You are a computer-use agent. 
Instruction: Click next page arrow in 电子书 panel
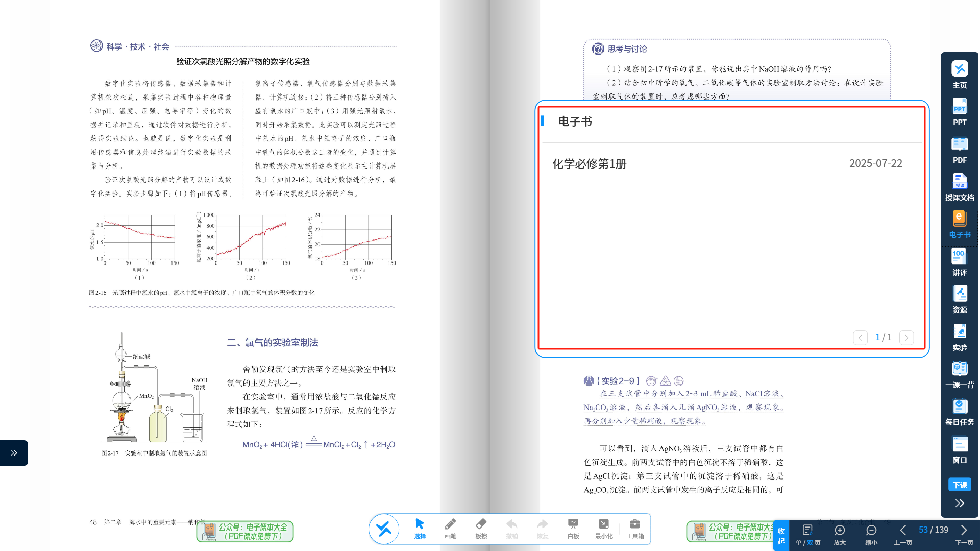click(906, 338)
